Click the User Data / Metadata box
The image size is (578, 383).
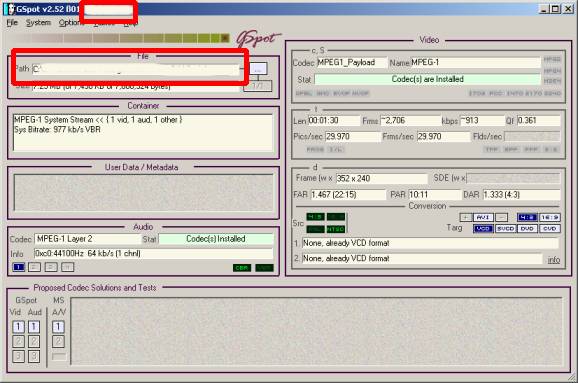(143, 192)
